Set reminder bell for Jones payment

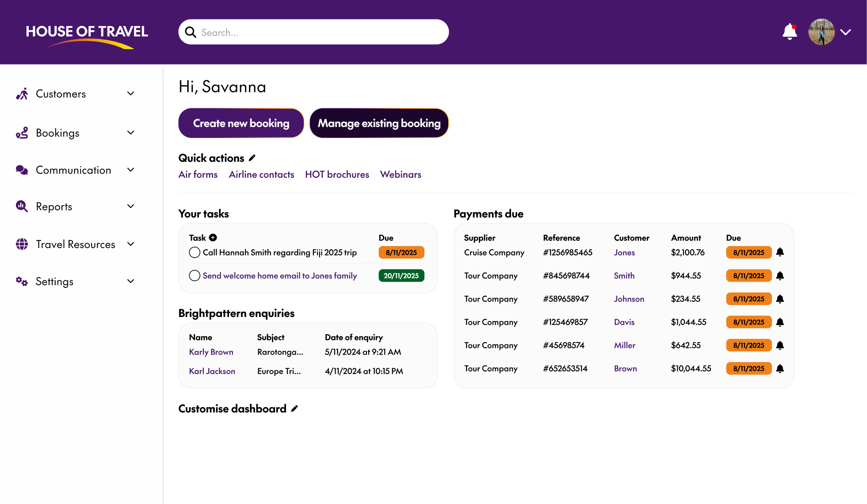point(780,252)
